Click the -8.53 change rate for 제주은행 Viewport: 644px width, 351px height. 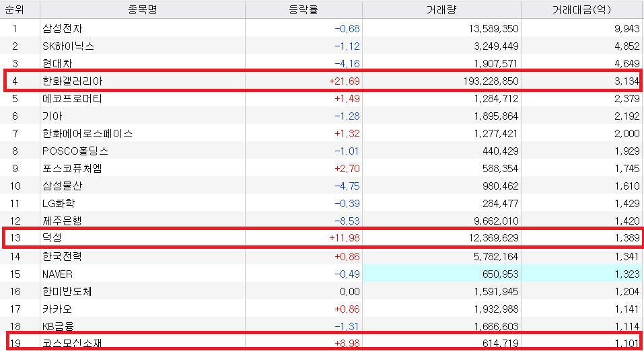tap(347, 221)
